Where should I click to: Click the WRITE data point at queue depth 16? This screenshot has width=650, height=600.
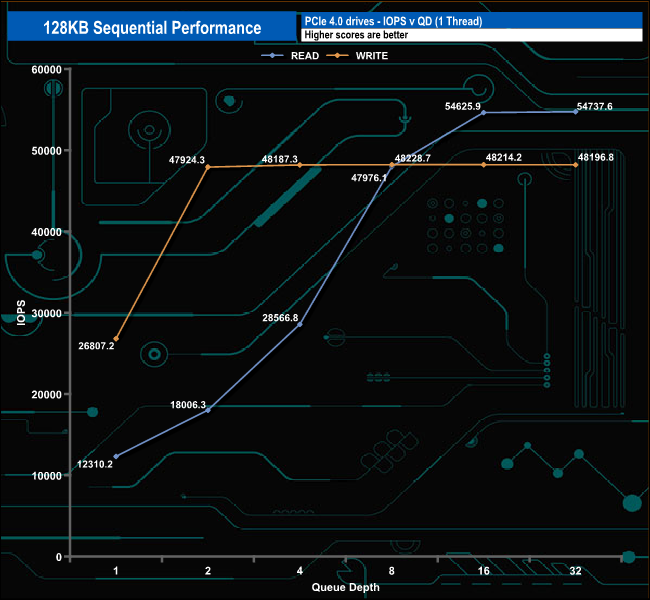pyautogui.click(x=483, y=165)
